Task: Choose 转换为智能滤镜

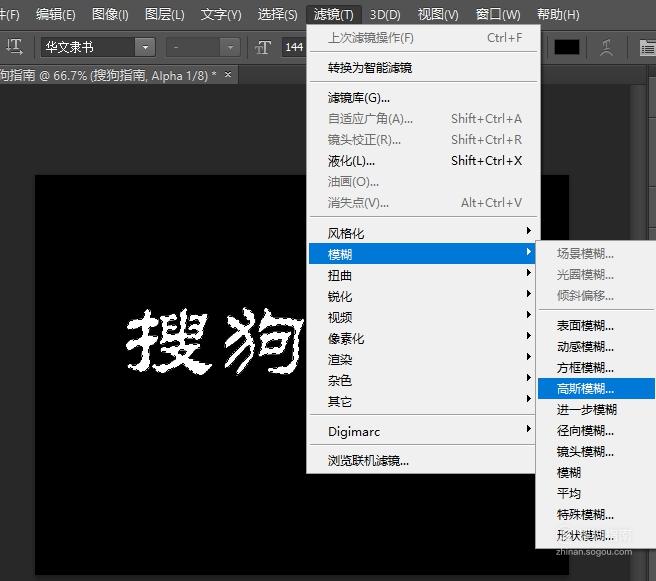Action: coord(423,67)
